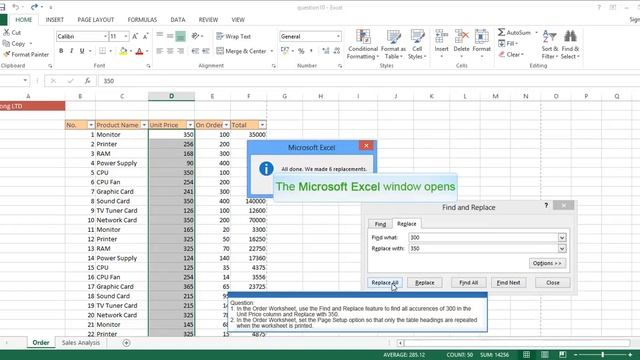Open Find & Select binoculars menu
The height and width of the screenshot is (360, 640).
tap(570, 44)
